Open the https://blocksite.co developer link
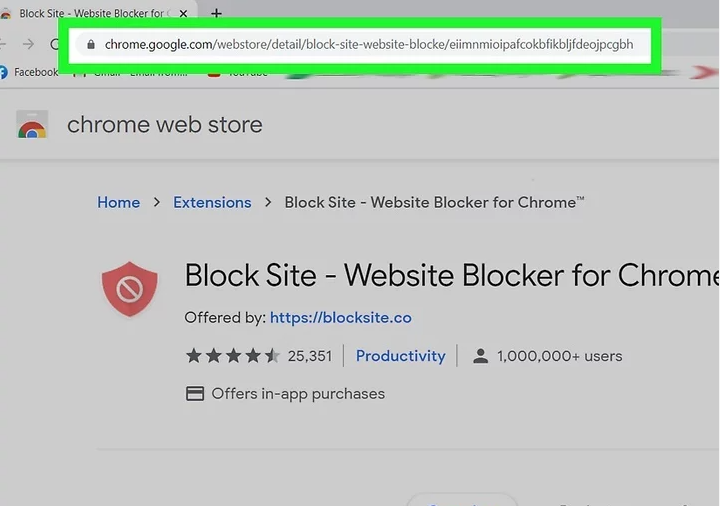 [x=340, y=318]
